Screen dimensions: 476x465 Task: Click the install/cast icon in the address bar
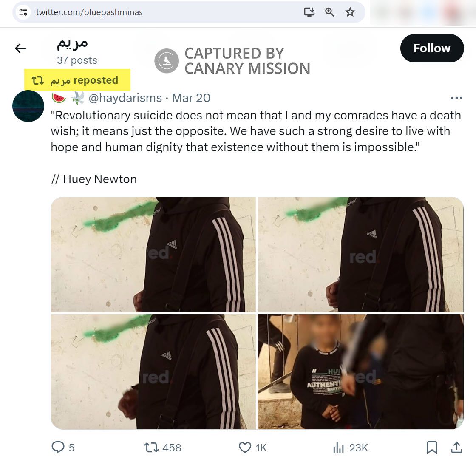point(309,13)
